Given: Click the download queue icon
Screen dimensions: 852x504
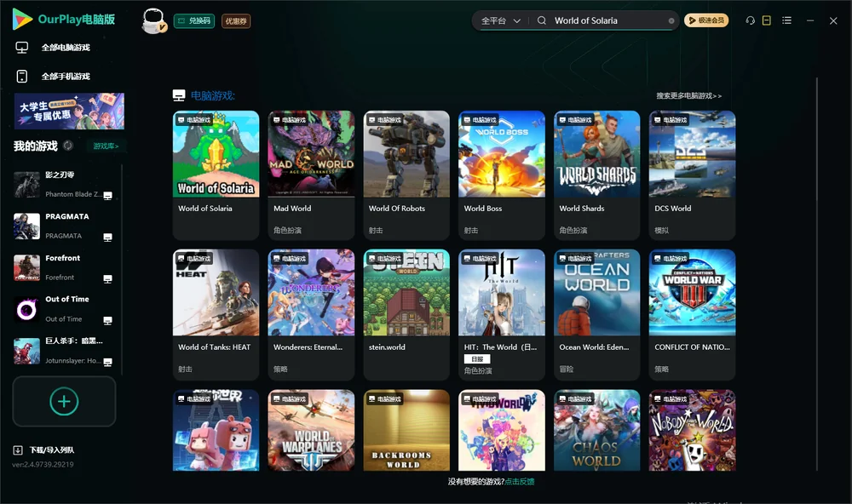Looking at the screenshot, I should click(18, 450).
